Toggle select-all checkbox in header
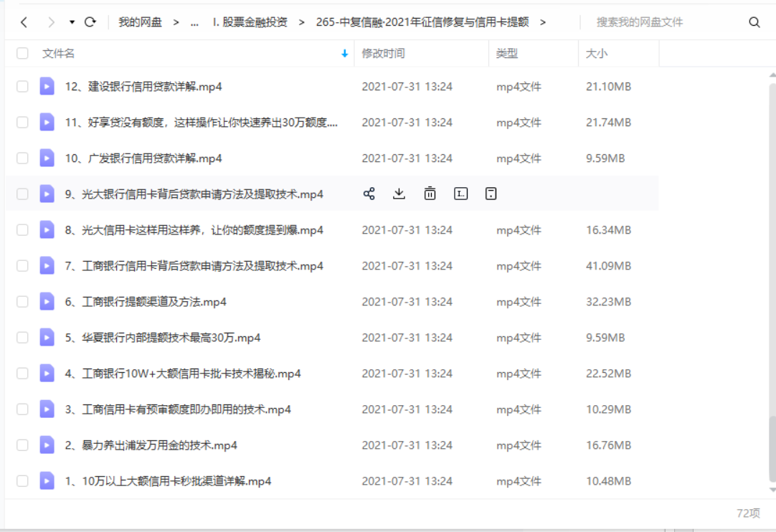 tap(22, 53)
